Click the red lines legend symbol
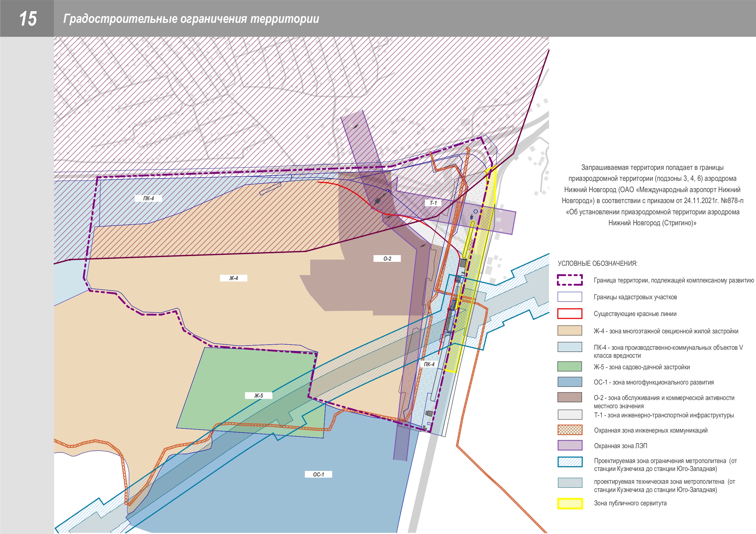This screenshot has width=756, height=534. [570, 314]
